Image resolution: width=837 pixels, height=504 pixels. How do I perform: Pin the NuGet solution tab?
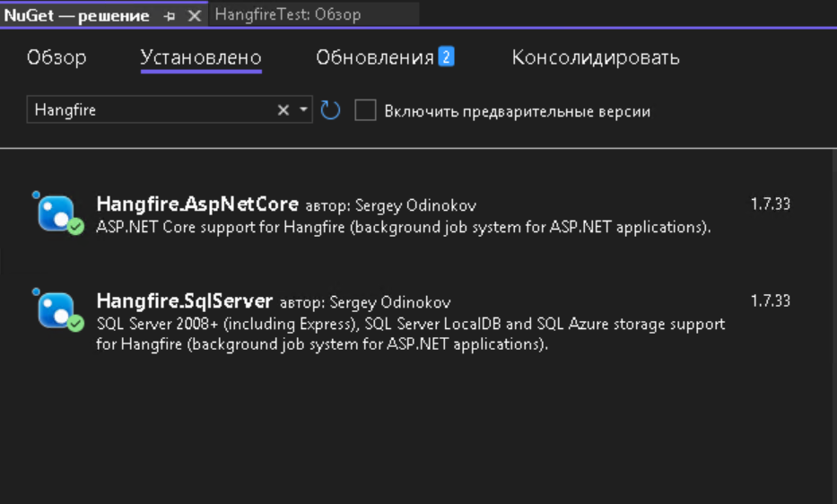point(170,16)
